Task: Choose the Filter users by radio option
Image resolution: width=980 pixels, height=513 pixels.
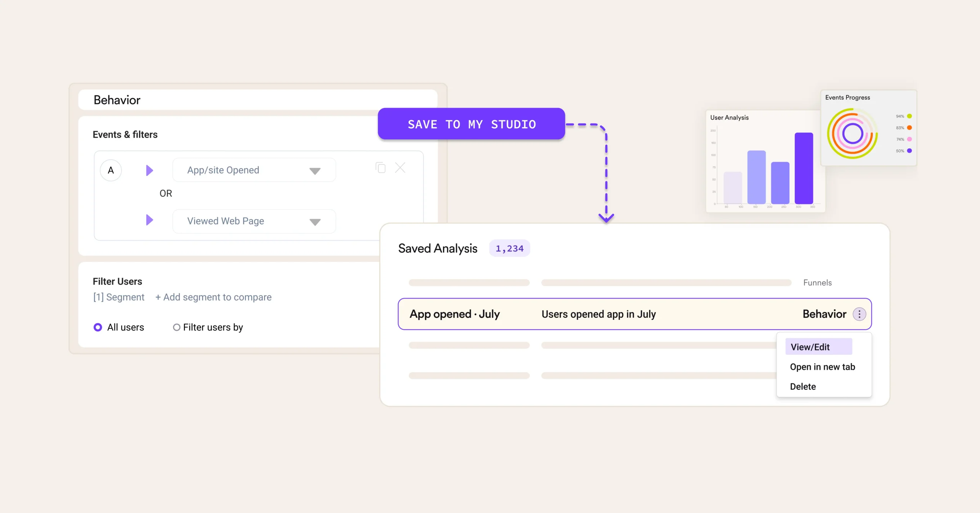Action: point(176,327)
